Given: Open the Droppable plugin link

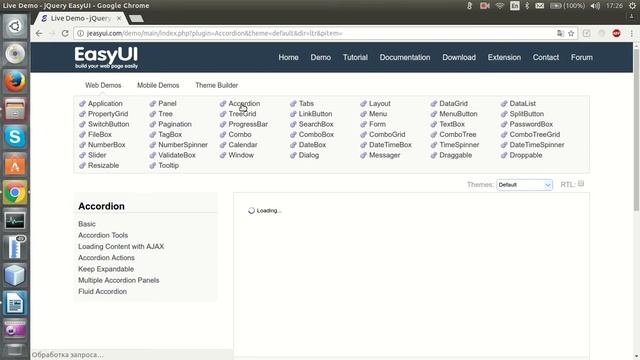Looking at the screenshot, I should click(x=526, y=155).
